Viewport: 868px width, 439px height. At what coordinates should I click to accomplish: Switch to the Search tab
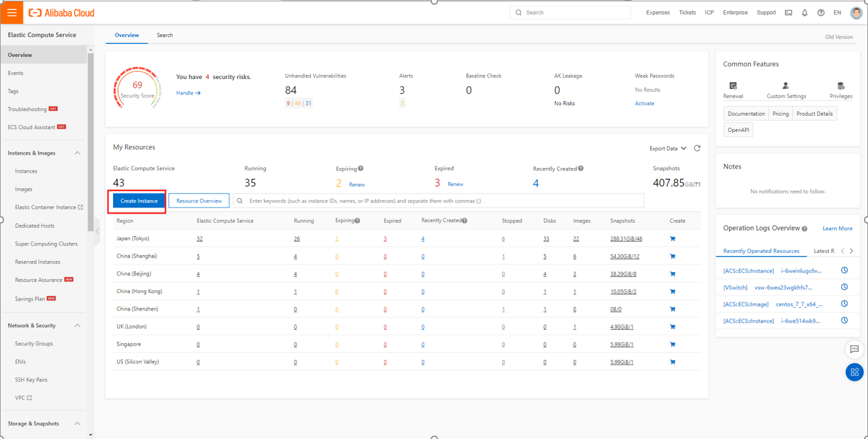coord(165,35)
